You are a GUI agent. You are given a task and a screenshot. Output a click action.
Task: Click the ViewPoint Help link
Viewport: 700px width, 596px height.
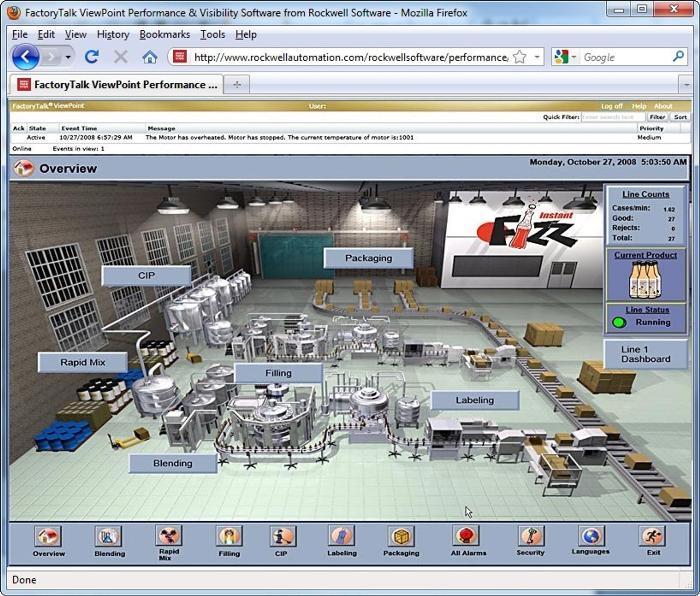coord(639,106)
